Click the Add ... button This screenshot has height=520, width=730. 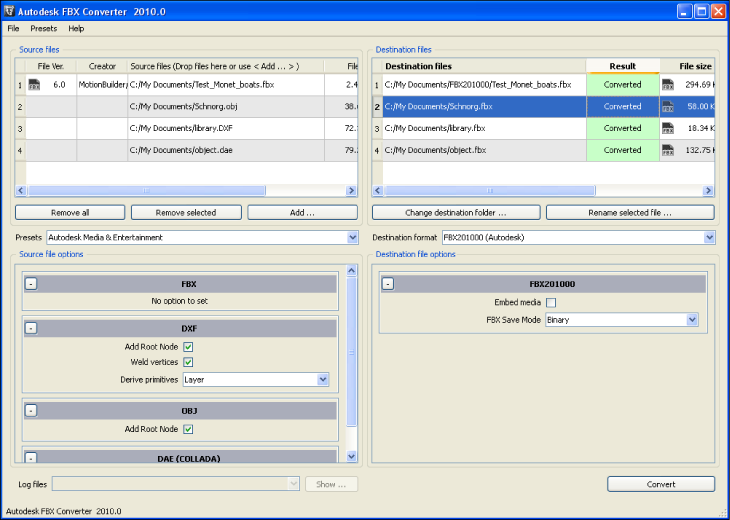303,213
